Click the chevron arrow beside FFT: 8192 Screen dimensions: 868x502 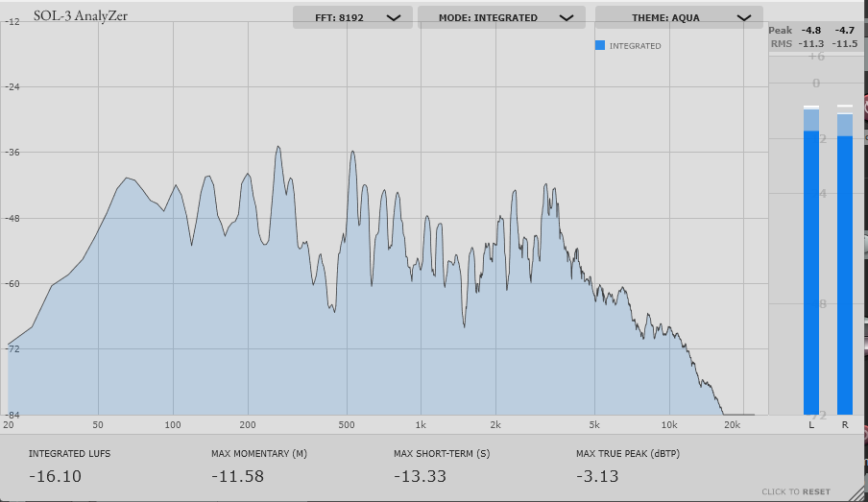394,17
